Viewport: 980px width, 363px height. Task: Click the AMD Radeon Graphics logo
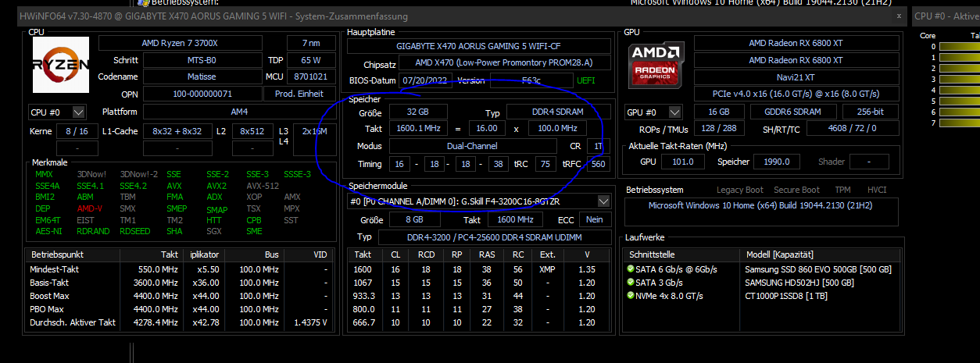(x=654, y=66)
